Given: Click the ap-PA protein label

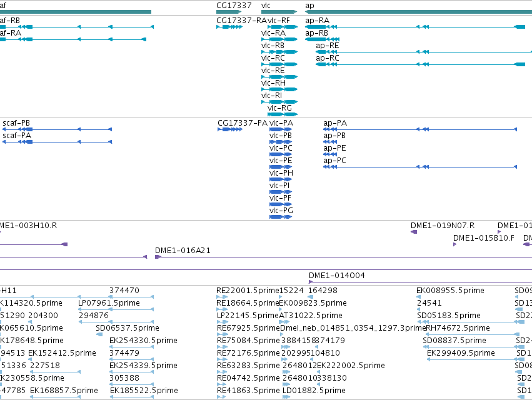Looking at the screenshot, I should [x=335, y=123].
